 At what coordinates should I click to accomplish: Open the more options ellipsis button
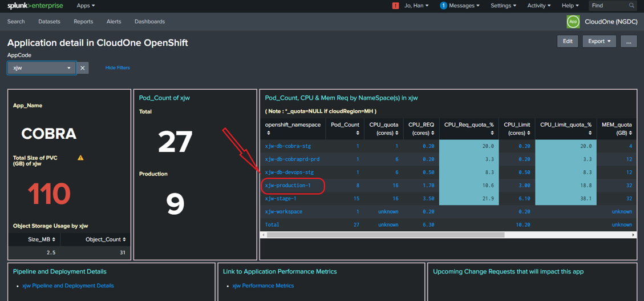click(x=629, y=41)
